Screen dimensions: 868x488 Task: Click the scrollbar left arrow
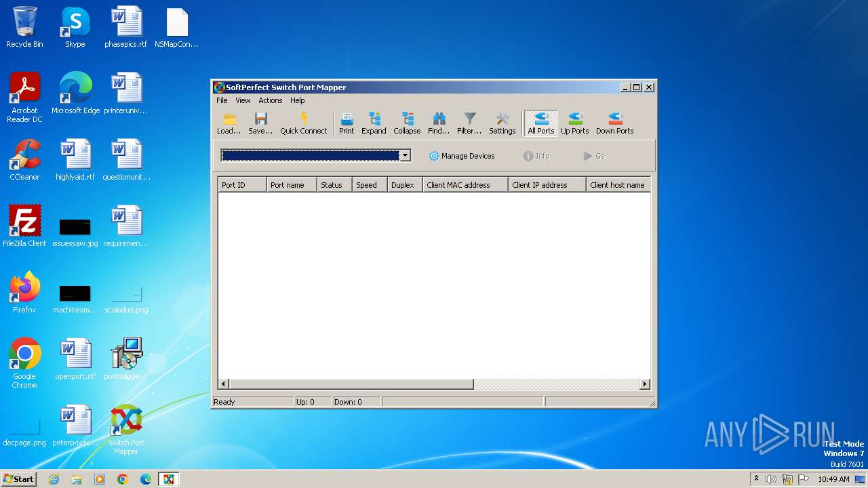224,384
